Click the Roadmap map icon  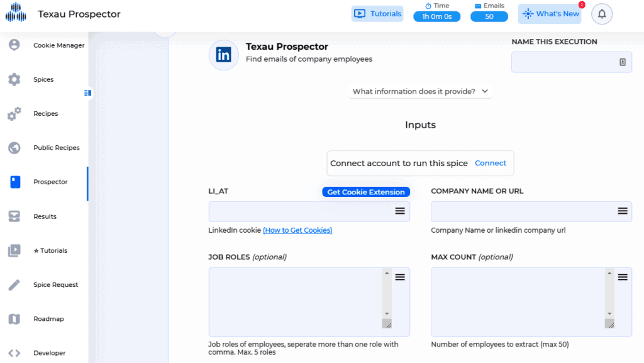click(14, 319)
